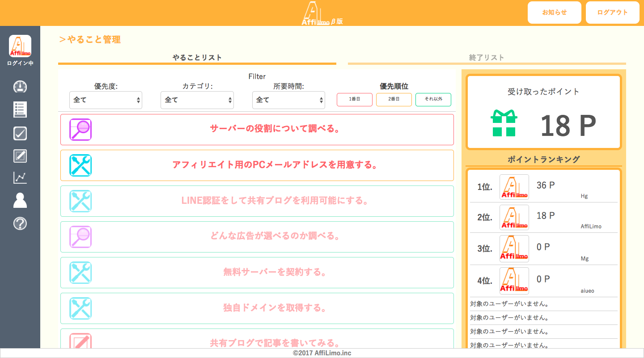Click the wrench icon on PC mail address task

(x=80, y=165)
